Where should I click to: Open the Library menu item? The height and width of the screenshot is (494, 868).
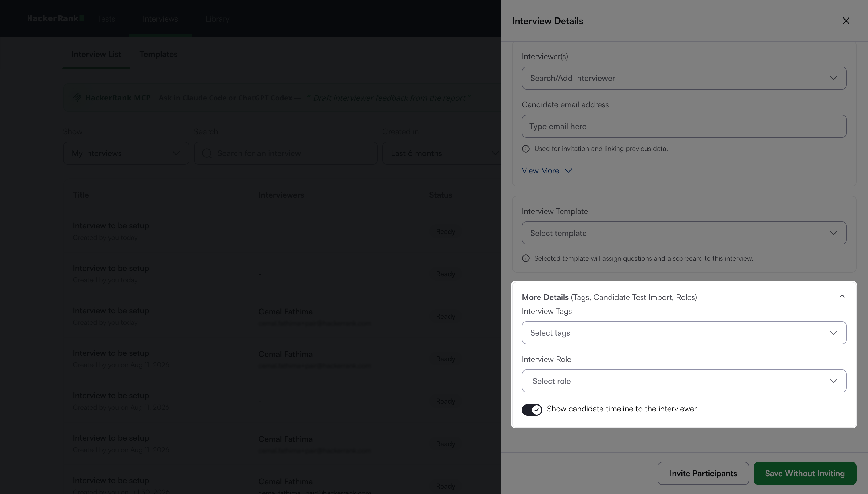217,19
